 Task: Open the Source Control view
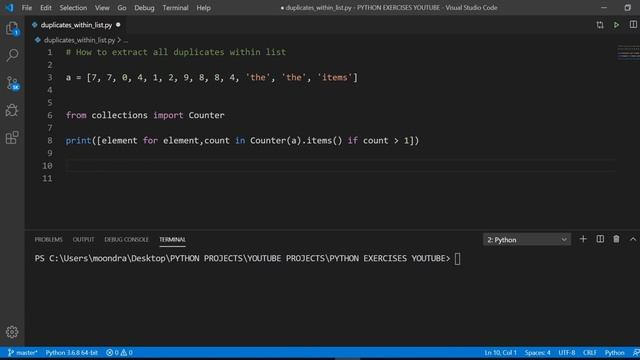coord(12,83)
